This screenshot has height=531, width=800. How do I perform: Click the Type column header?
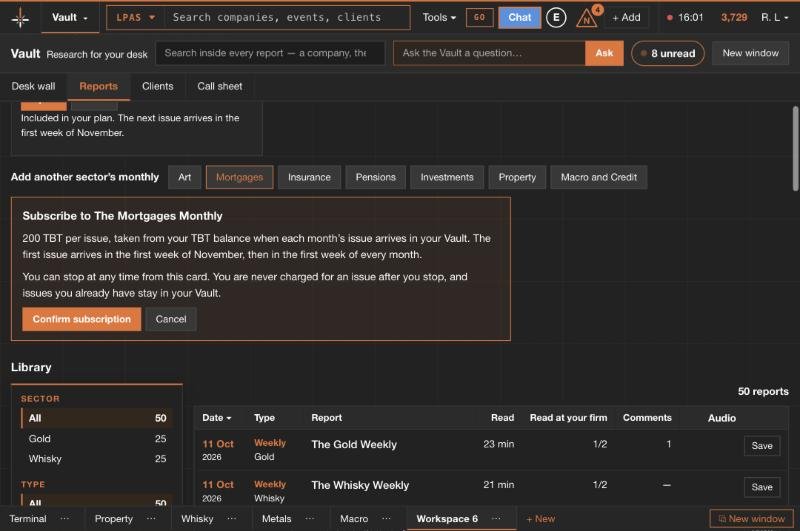coord(264,418)
